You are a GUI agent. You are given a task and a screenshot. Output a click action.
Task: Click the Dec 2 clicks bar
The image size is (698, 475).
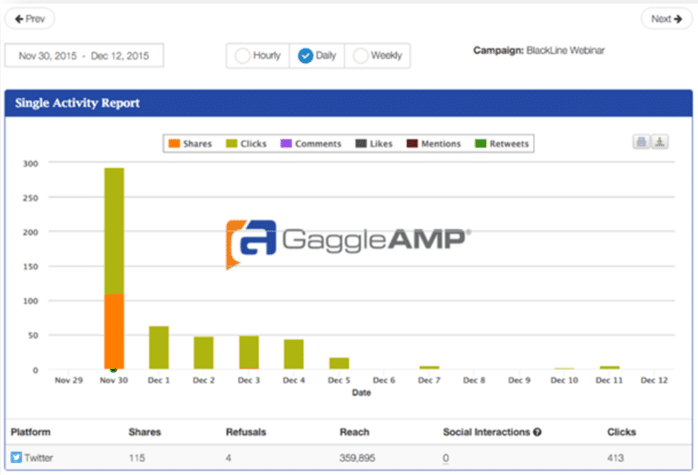203,353
